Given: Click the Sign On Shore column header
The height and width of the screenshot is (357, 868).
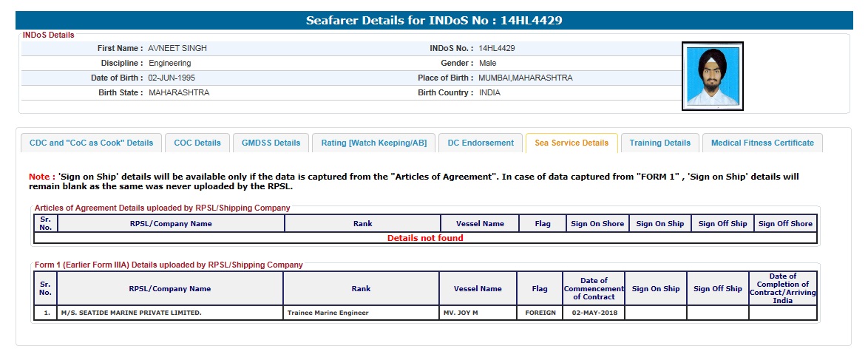Looking at the screenshot, I should click(597, 223).
